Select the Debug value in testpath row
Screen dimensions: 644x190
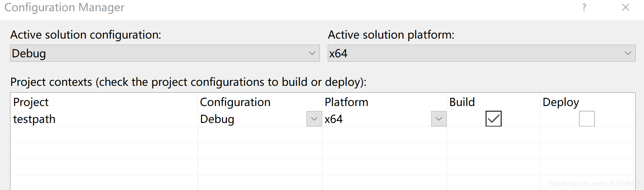coord(217,119)
